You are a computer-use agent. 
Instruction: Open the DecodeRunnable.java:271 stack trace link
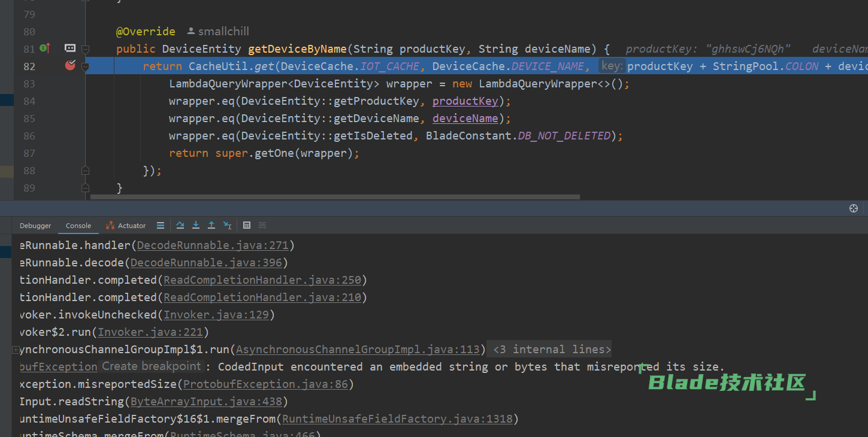213,245
